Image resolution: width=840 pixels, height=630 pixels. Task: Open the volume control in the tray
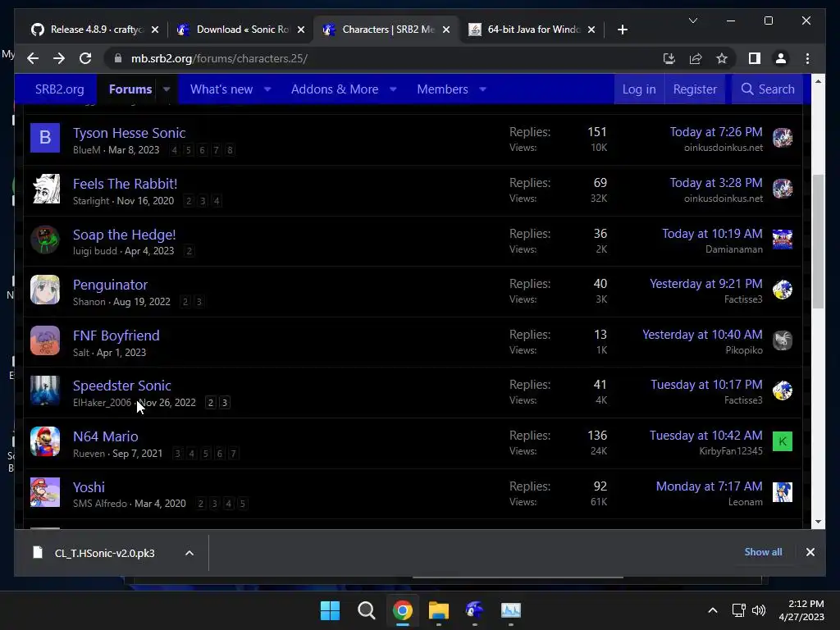[759, 610]
